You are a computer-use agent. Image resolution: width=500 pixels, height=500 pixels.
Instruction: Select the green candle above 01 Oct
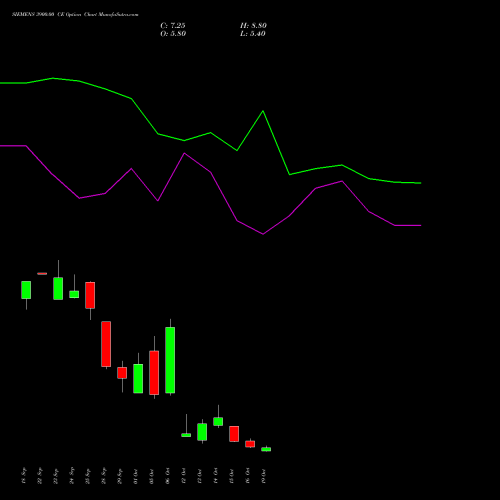(138, 378)
